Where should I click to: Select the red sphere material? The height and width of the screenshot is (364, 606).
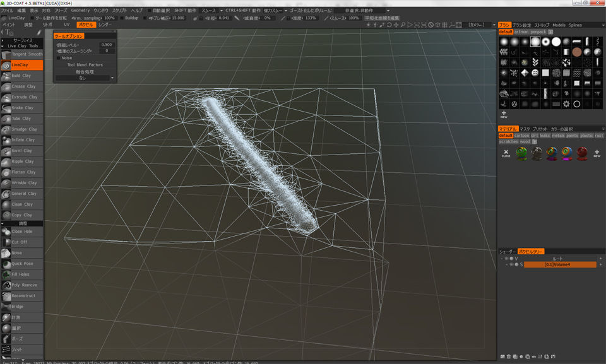(x=582, y=153)
